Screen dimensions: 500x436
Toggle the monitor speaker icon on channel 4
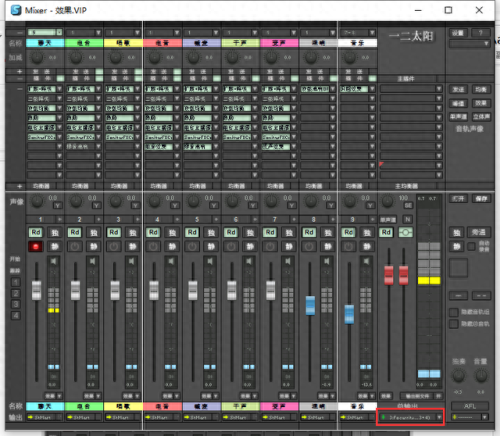pos(171,261)
